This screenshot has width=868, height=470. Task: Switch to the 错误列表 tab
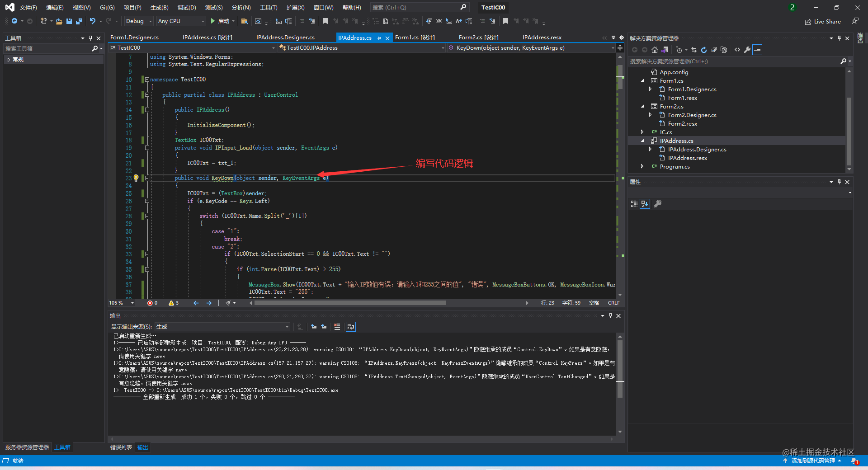click(x=121, y=447)
